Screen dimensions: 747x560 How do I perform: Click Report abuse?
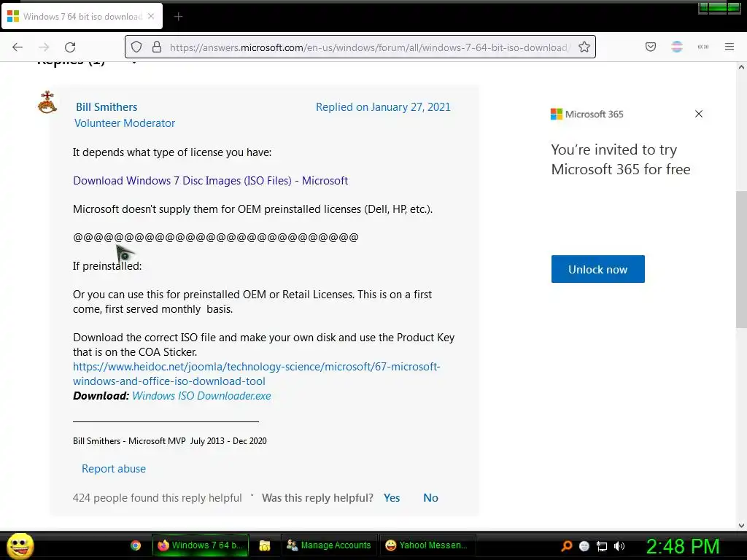pyautogui.click(x=114, y=469)
